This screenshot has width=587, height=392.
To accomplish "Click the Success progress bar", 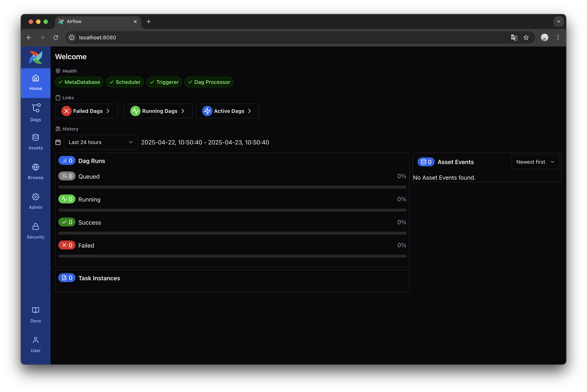I will [232, 233].
